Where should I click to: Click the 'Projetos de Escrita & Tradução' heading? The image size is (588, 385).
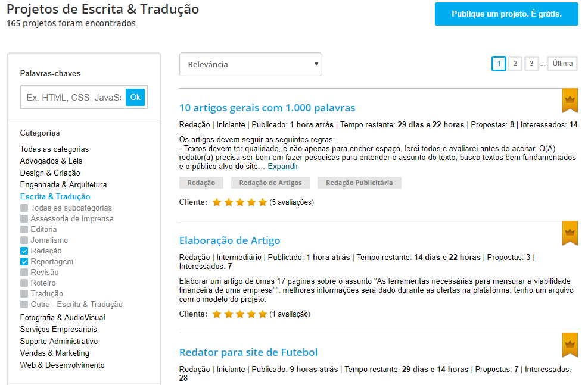[102, 9]
